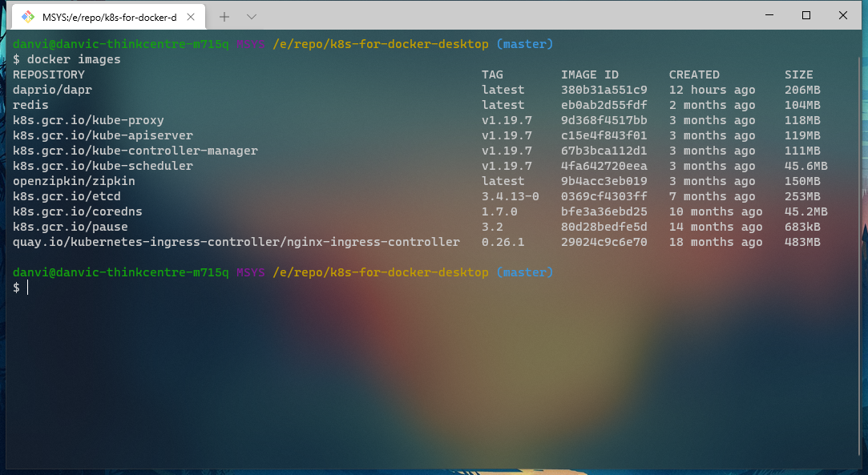Maximize the terminal window

coord(806,15)
